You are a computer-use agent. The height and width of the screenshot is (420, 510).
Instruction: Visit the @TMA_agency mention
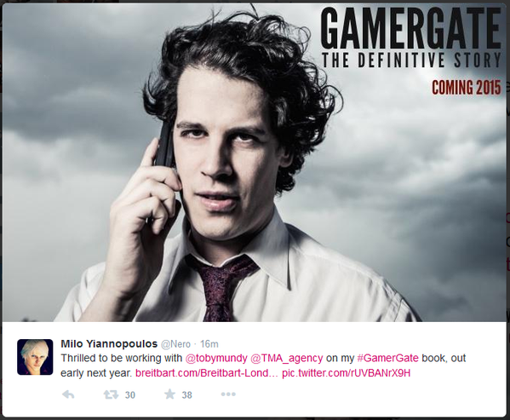coord(287,358)
